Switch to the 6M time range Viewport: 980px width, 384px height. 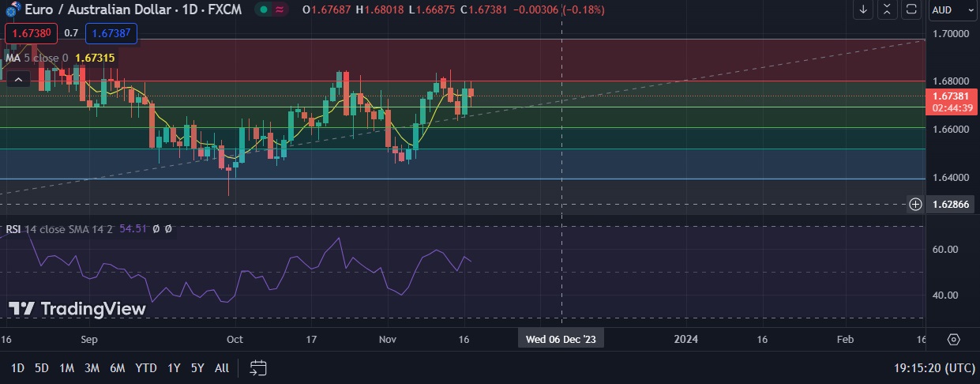[x=117, y=367]
